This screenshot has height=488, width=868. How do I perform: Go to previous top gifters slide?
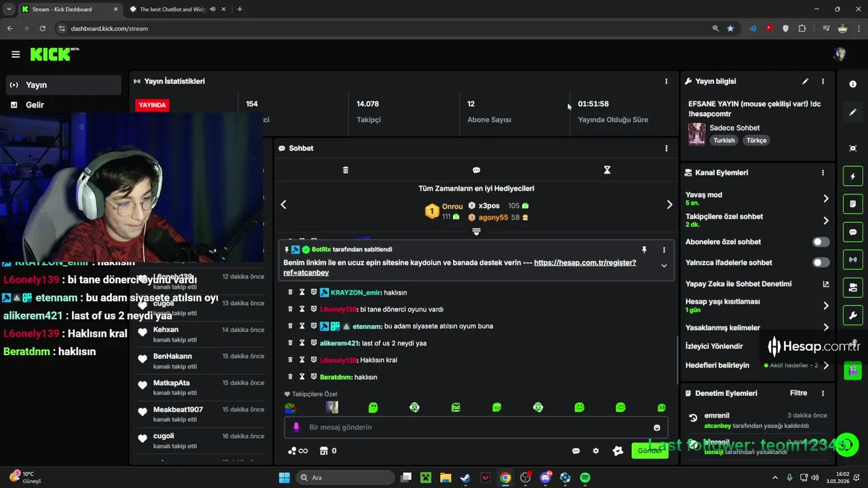click(283, 205)
